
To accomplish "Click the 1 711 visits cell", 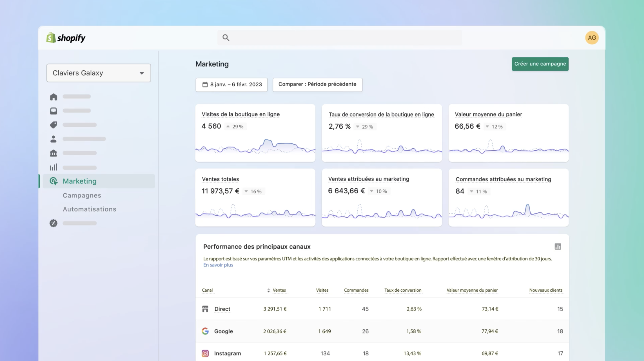I will click(325, 309).
